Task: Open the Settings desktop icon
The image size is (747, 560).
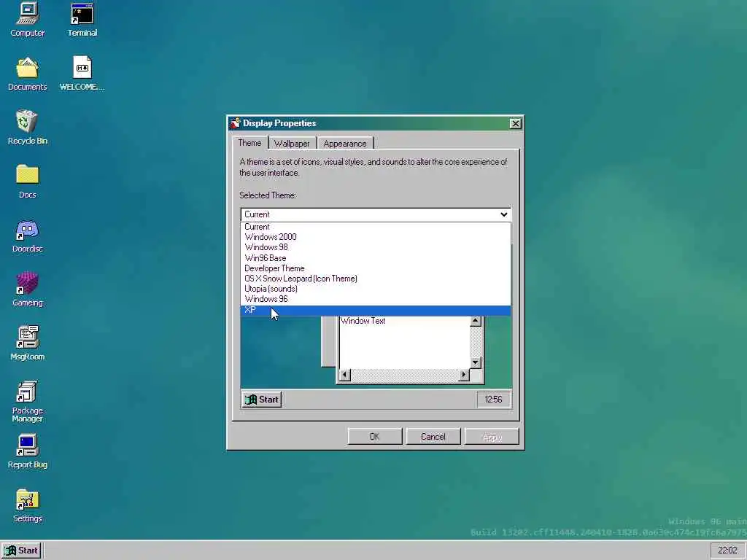Action: coord(27,505)
